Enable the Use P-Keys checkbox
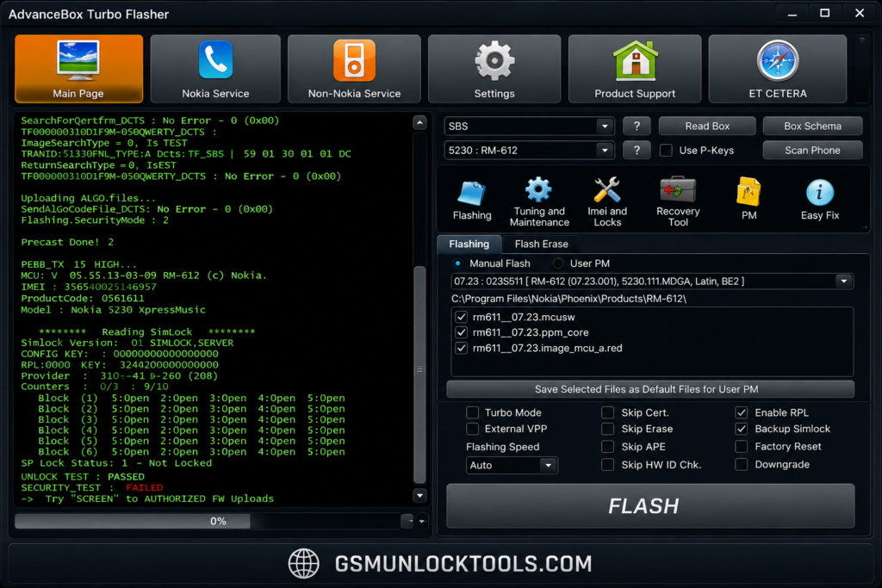Image resolution: width=882 pixels, height=588 pixels. (x=666, y=150)
